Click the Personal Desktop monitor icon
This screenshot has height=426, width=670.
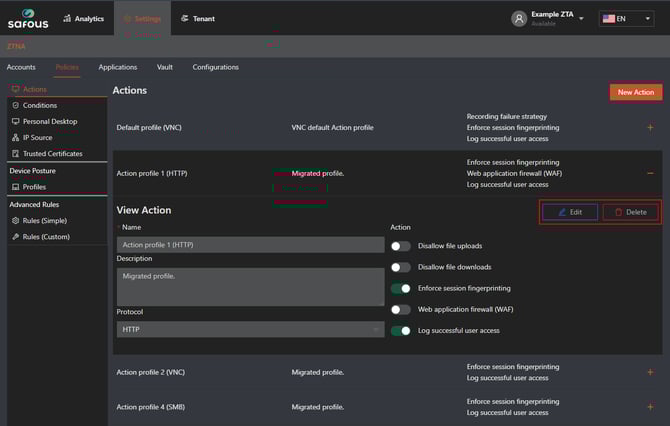15,121
